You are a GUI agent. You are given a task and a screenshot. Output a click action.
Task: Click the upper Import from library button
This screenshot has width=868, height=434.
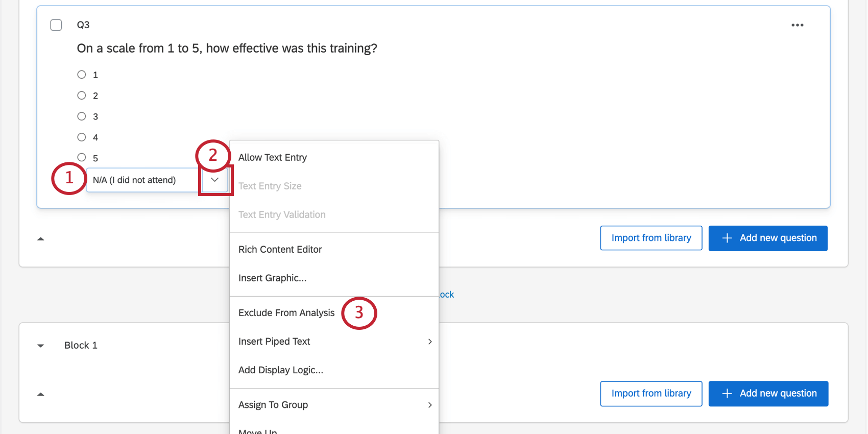(x=651, y=238)
